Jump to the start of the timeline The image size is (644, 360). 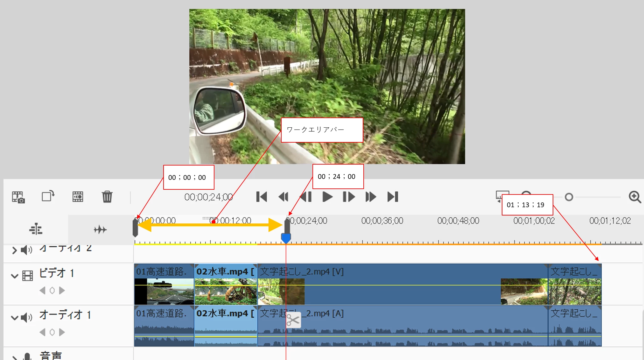point(262,197)
